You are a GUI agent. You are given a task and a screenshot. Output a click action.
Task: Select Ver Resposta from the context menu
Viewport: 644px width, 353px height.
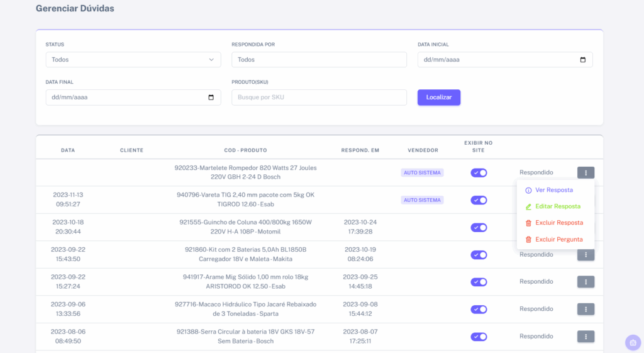553,190
